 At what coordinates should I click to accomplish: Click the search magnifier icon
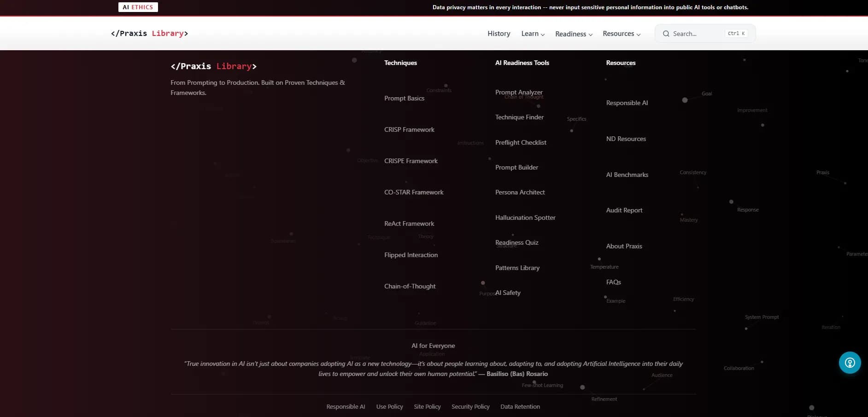pyautogui.click(x=666, y=34)
